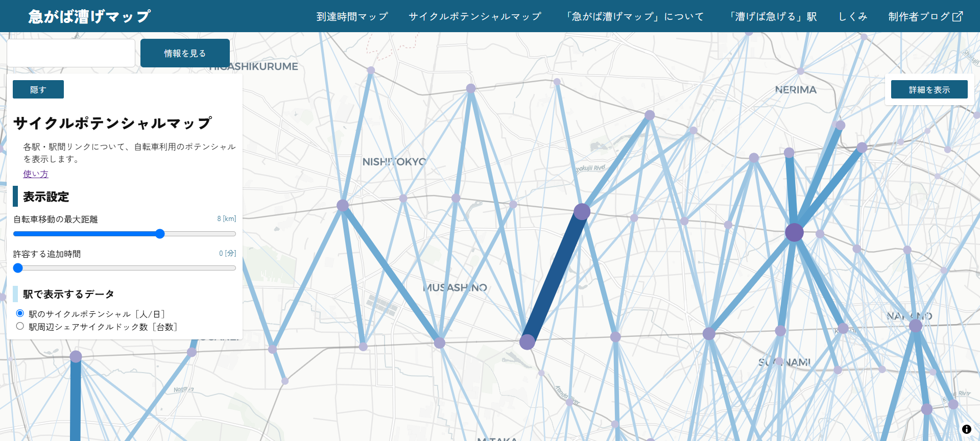This screenshot has height=441, width=980.
Task: Click the map attribution info icon
Action: click(x=966, y=429)
